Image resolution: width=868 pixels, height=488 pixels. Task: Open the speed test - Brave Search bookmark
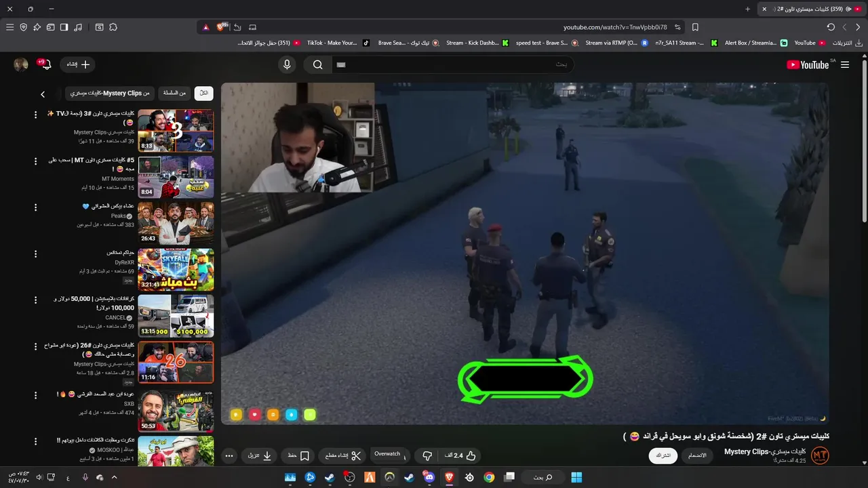coord(547,43)
